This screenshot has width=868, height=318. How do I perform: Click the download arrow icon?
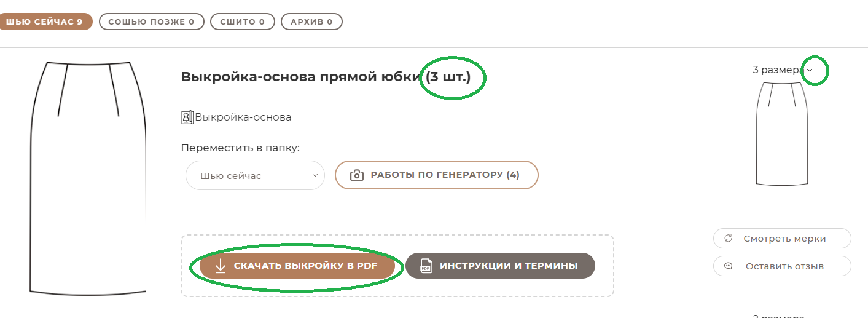point(221,266)
